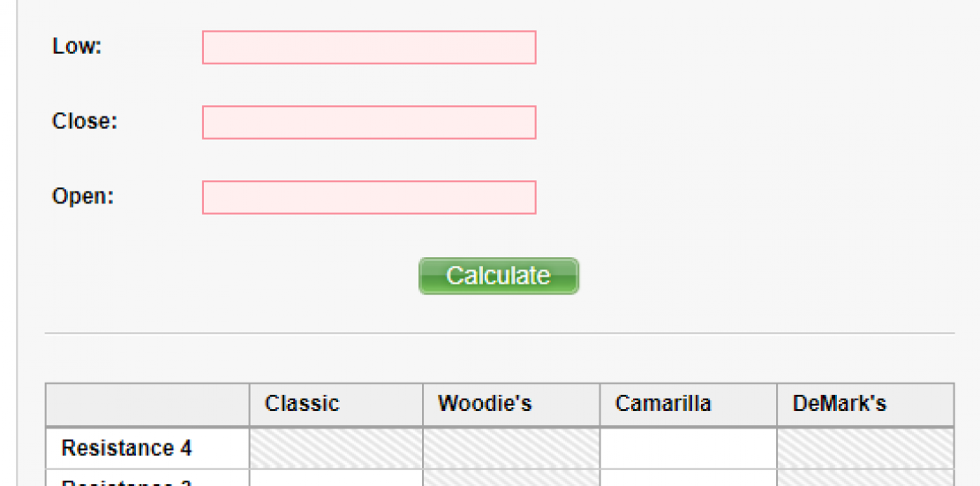This screenshot has height=486, width=980.
Task: Click the empty top-left table header cell
Action: (147, 405)
